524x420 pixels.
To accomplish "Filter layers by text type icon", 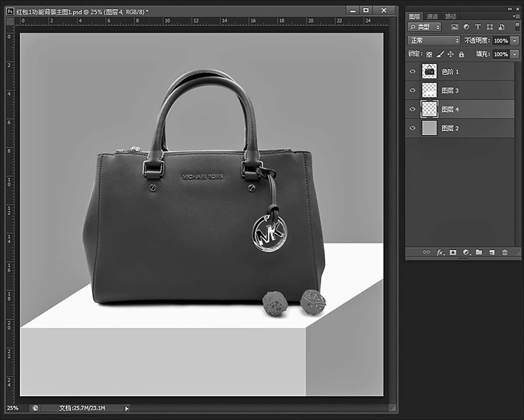I will pyautogui.click(x=478, y=27).
